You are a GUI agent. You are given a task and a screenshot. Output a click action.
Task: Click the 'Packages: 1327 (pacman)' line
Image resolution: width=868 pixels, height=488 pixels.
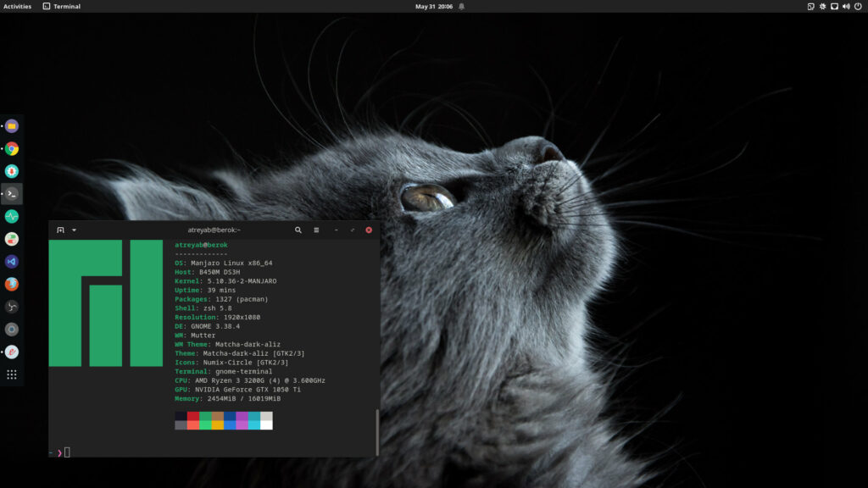(x=221, y=299)
